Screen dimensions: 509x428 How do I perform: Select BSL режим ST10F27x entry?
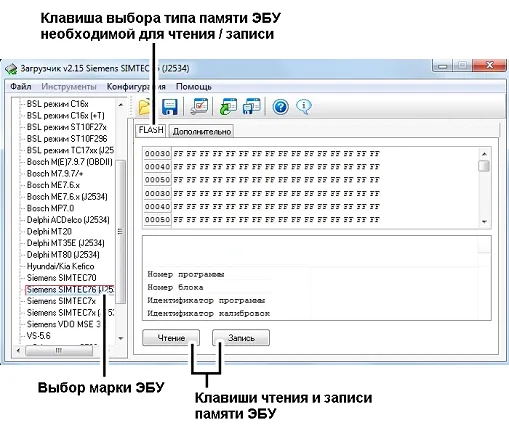pos(67,127)
